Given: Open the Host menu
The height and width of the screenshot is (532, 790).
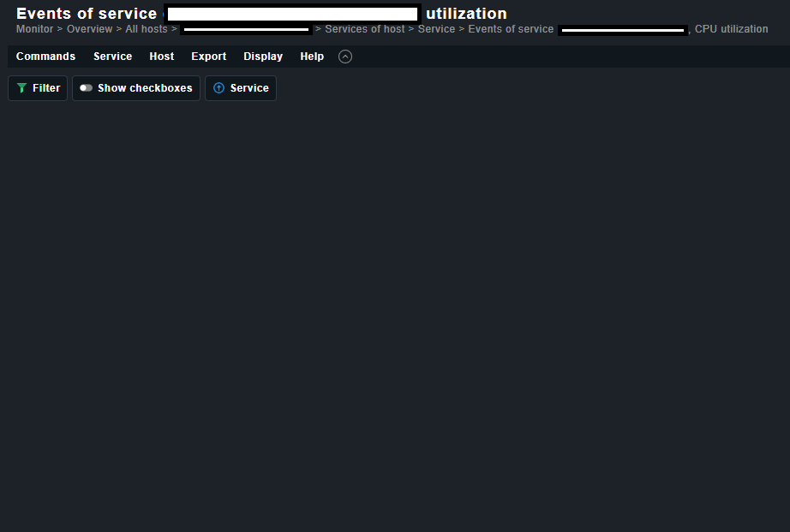Looking at the screenshot, I should click(x=161, y=57).
